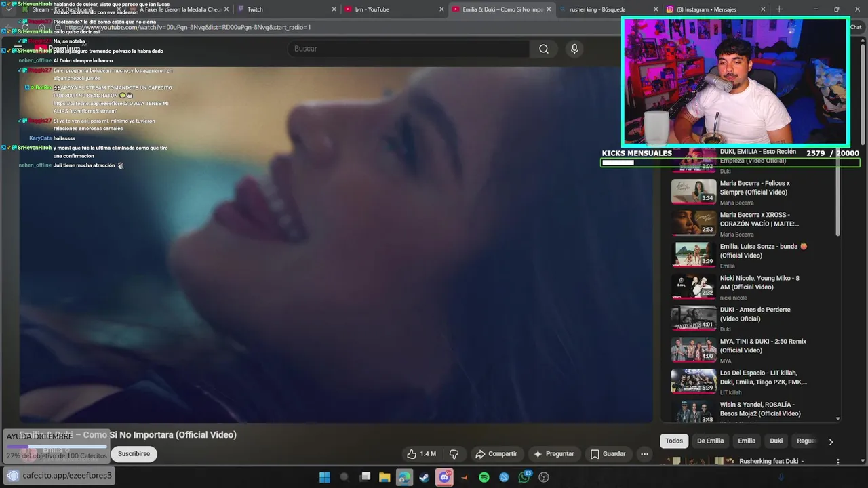Open Discord from the taskbar

(x=445, y=477)
